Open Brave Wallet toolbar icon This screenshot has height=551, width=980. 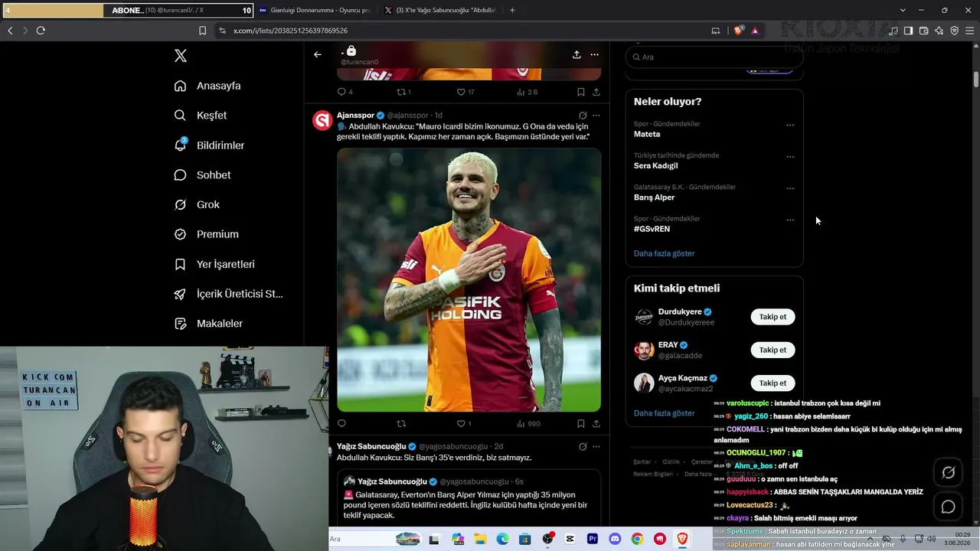coord(923,31)
